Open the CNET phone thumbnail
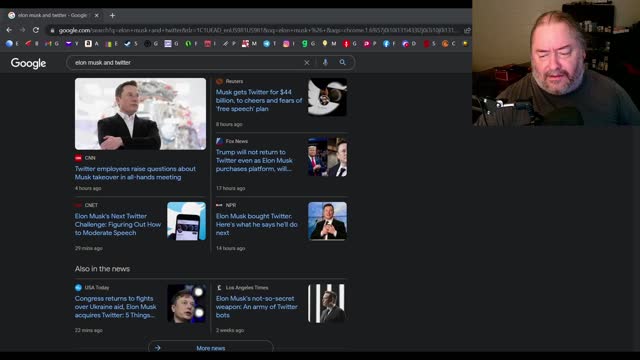The image size is (640, 360). click(x=187, y=221)
